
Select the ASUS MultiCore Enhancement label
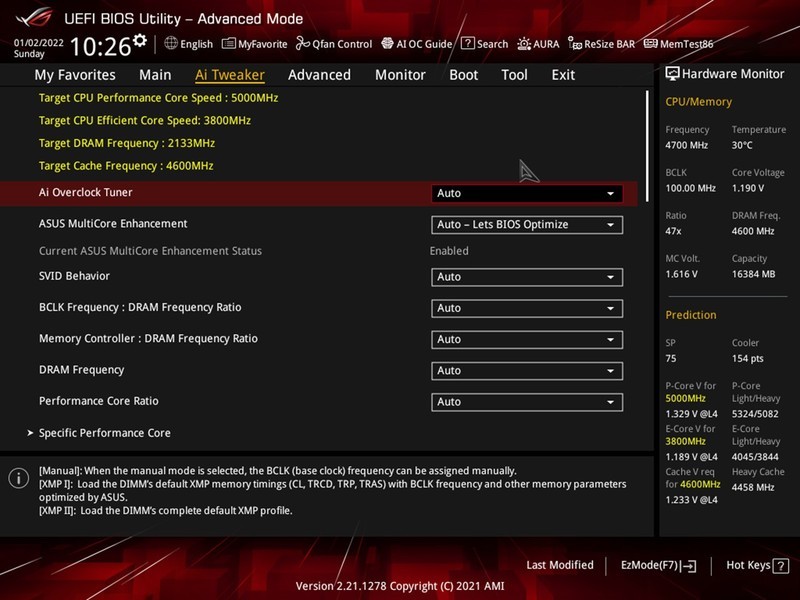coord(113,224)
